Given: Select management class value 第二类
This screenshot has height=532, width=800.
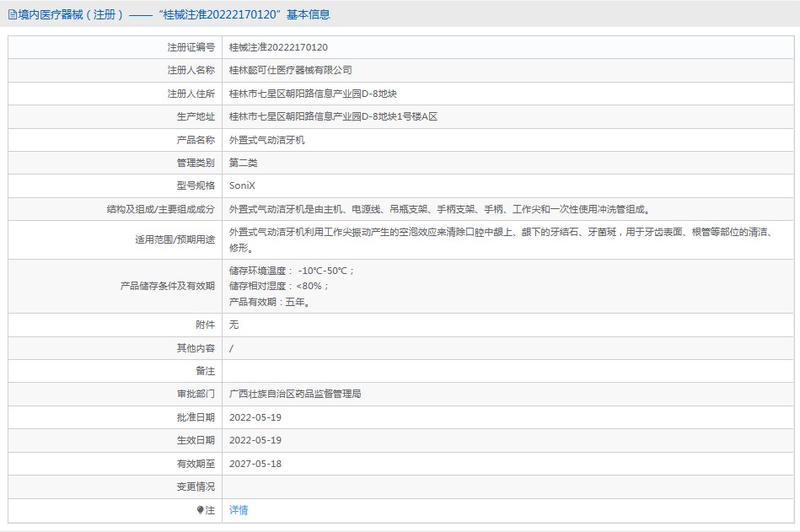Looking at the screenshot, I should pyautogui.click(x=244, y=163).
